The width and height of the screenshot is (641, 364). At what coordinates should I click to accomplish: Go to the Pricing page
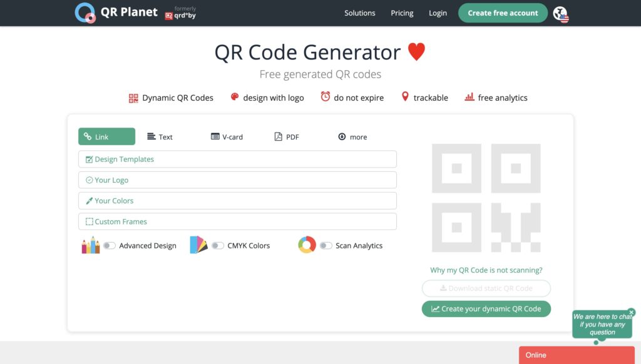(x=402, y=13)
